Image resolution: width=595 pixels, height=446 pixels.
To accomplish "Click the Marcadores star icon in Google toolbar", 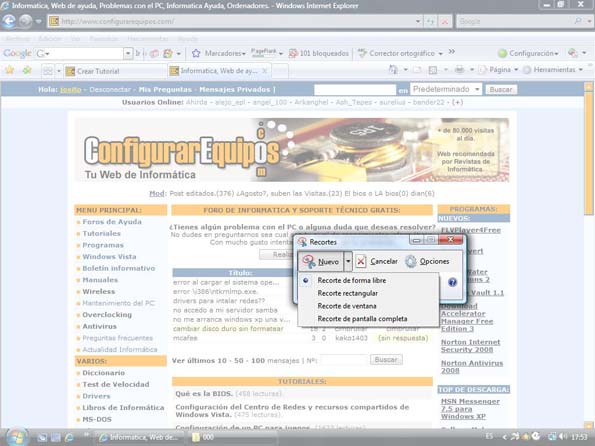I will coord(196,53).
